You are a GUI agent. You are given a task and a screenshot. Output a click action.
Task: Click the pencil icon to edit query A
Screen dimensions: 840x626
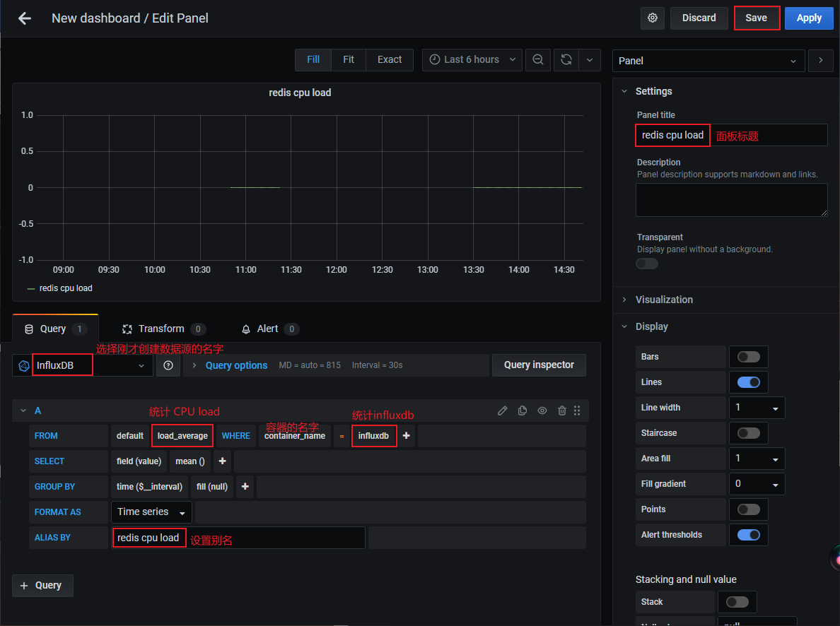[x=503, y=411]
